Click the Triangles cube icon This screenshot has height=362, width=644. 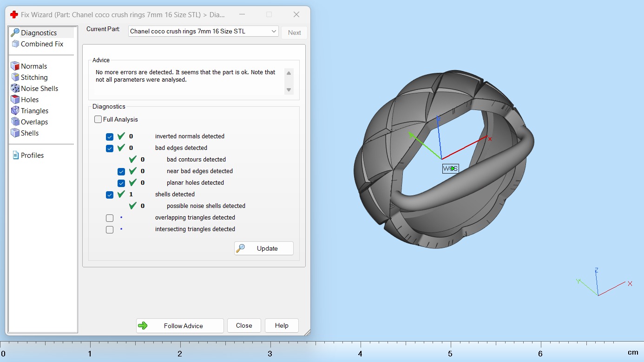point(15,111)
